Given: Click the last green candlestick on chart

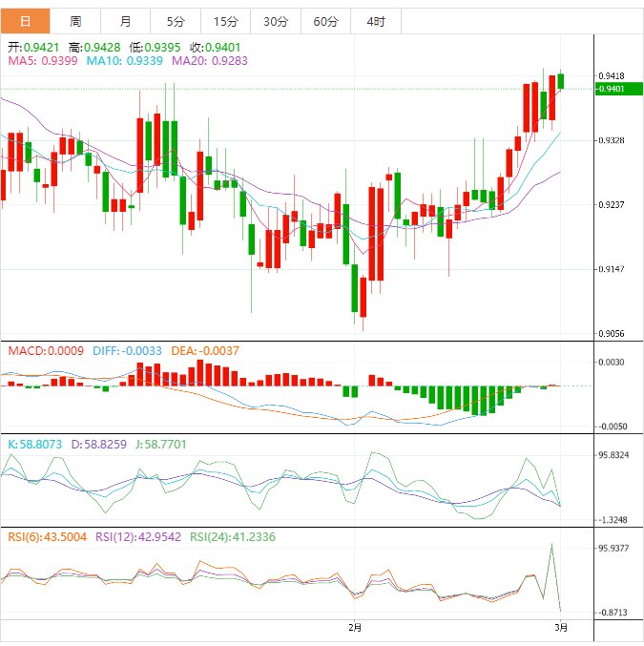Looking at the screenshot, I should coord(562,81).
